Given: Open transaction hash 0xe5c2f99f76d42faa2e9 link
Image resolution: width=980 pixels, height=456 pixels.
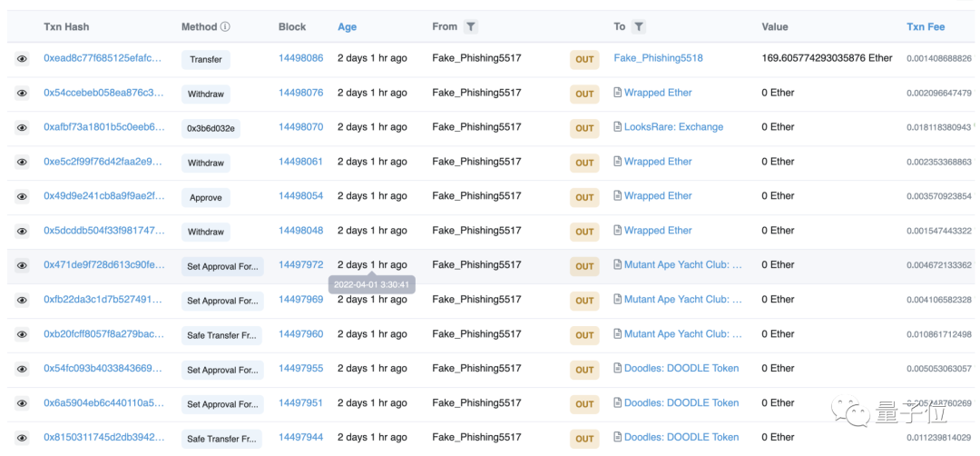Looking at the screenshot, I should (x=103, y=162).
